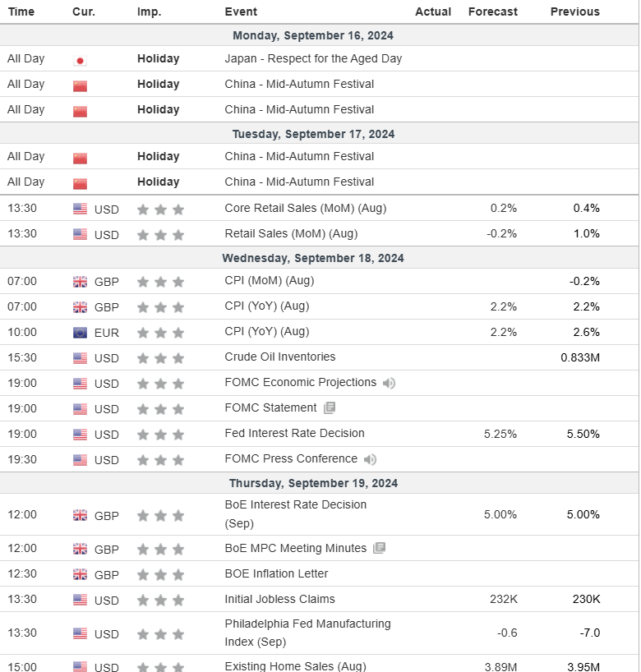Screen dimensions: 641x672
Task: Click the Imp. column header
Action: click(x=150, y=12)
